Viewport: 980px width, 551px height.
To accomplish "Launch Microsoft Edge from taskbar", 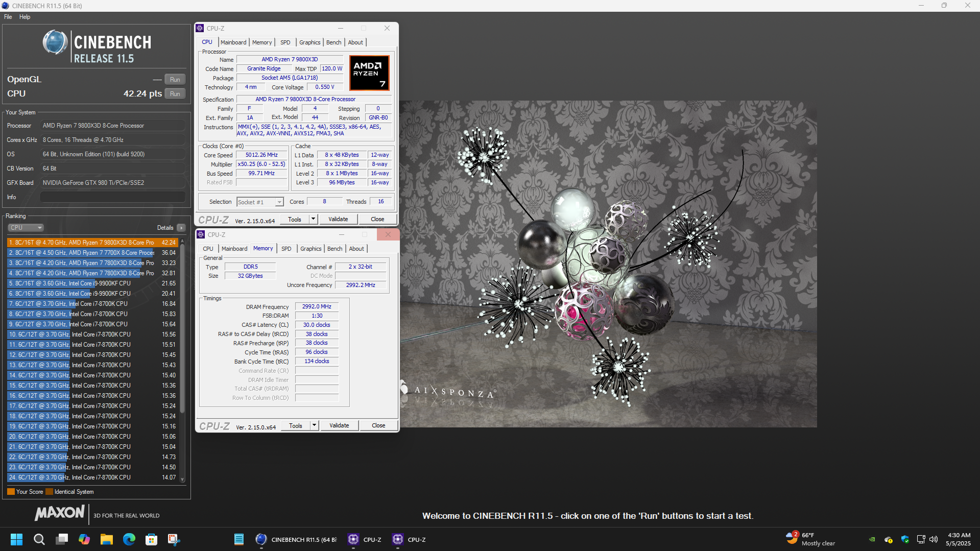I will [x=129, y=539].
